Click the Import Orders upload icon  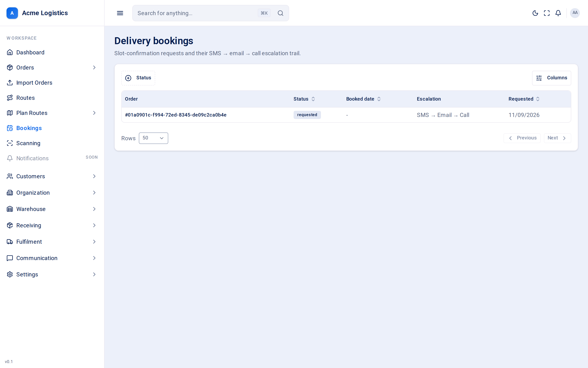tap(10, 83)
